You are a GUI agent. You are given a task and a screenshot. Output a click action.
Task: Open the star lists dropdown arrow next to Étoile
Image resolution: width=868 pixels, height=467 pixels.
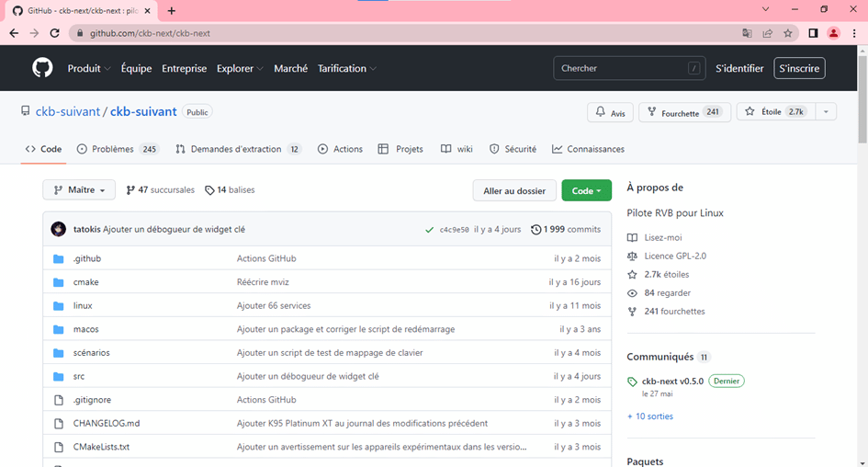coord(825,112)
